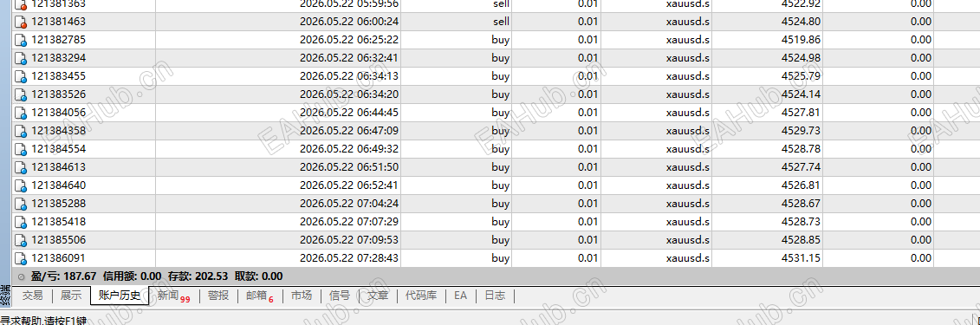Click price 4528.67

[801, 204]
